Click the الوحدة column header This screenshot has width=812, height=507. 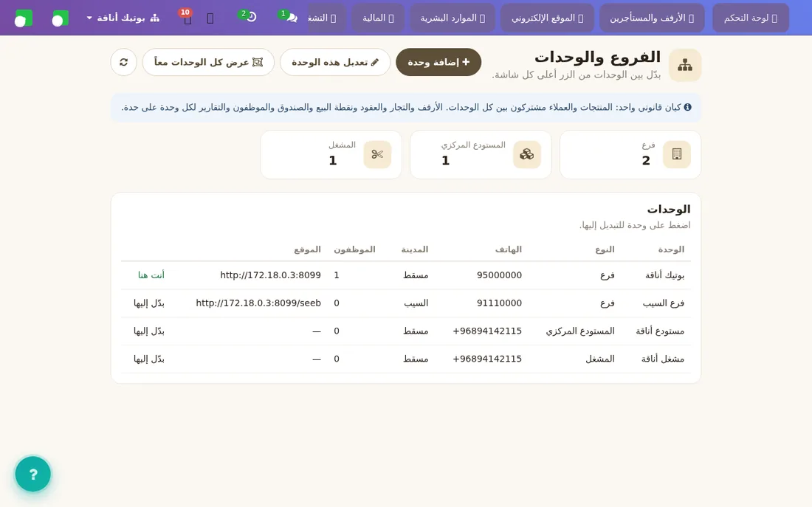click(x=671, y=249)
